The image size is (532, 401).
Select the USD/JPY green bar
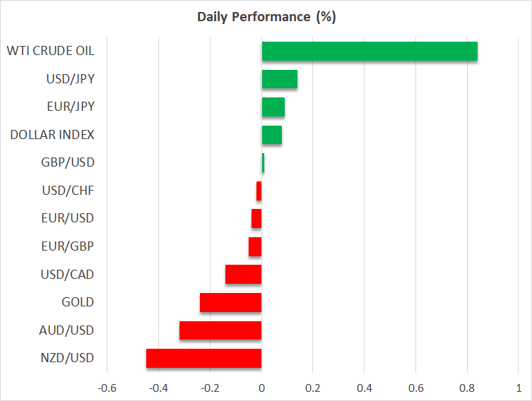[x=279, y=79]
